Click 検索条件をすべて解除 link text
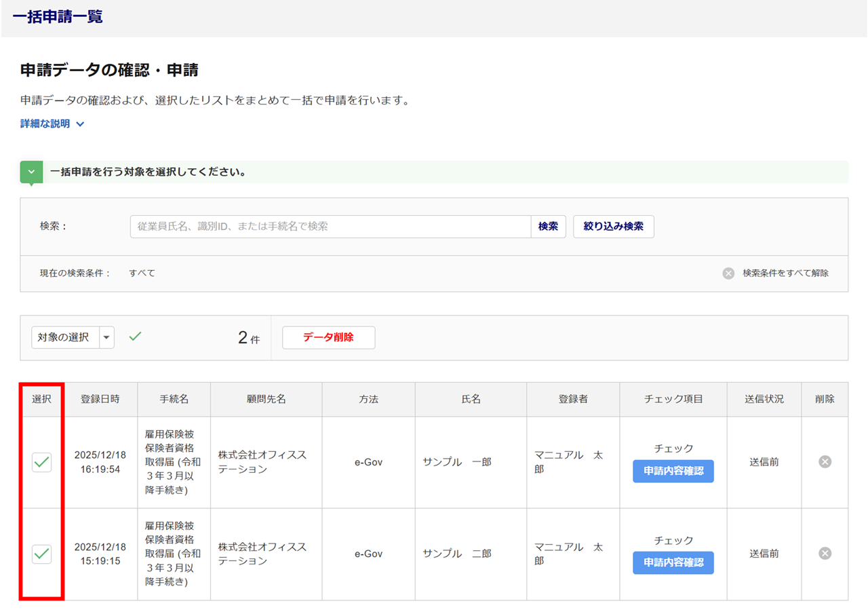868x612 pixels. [785, 273]
